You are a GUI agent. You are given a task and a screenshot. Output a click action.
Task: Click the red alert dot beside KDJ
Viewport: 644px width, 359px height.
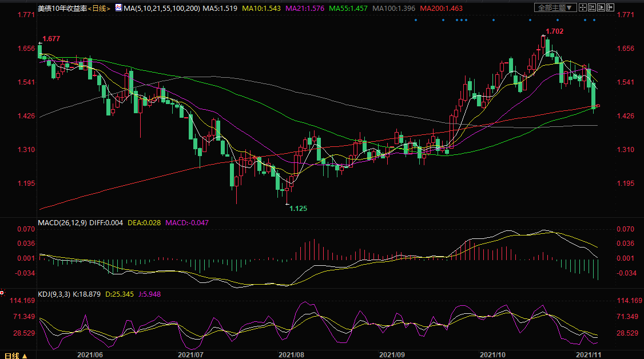pos(2,293)
